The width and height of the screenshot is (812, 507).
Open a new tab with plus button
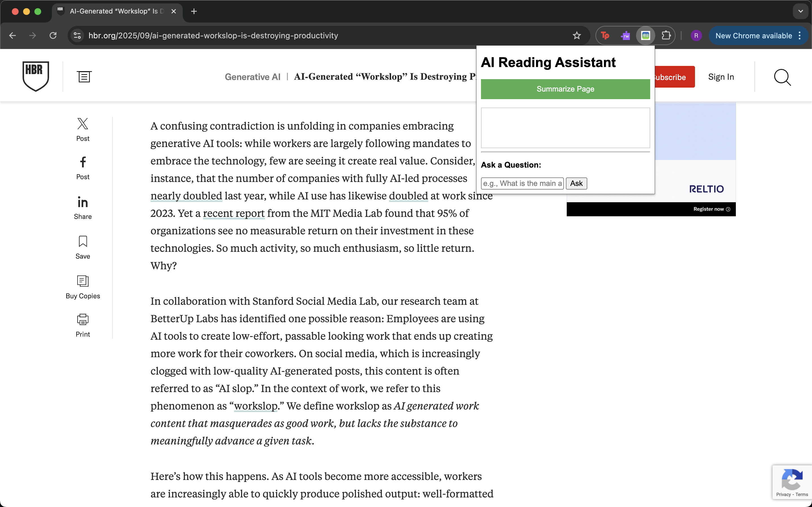pos(194,11)
